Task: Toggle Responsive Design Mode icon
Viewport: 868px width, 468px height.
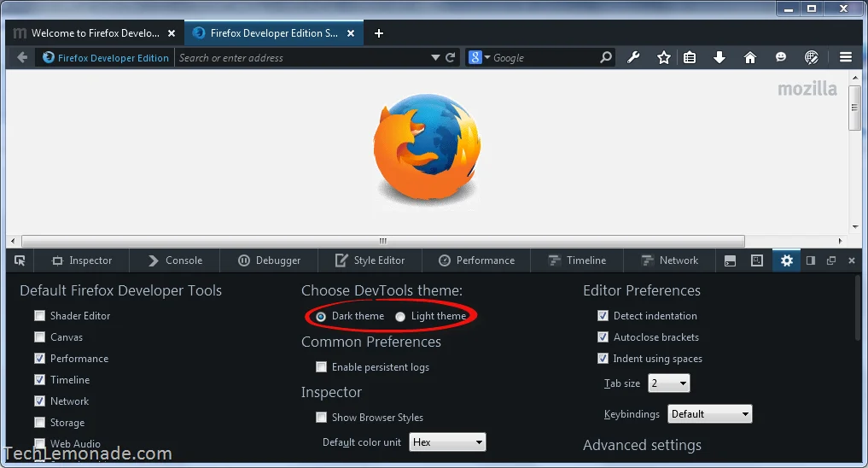Action: pos(757,260)
